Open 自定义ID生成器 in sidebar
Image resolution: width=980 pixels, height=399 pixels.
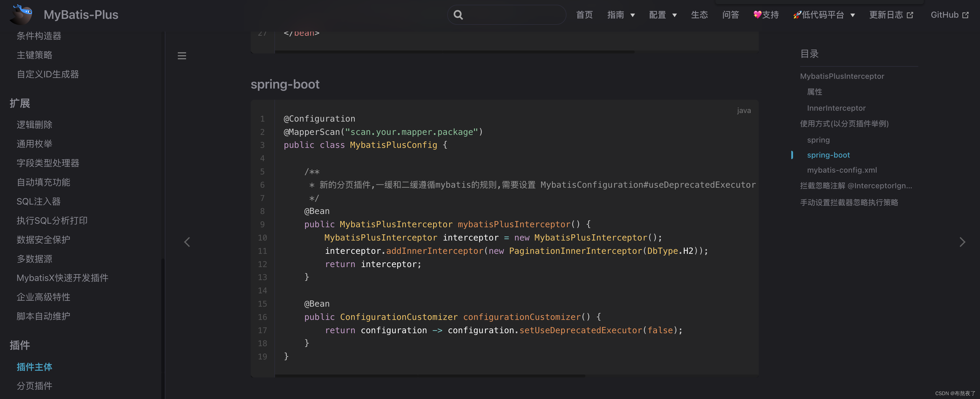click(48, 74)
